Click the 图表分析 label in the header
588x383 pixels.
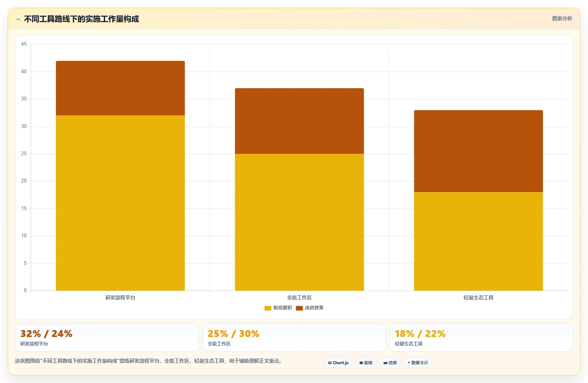tap(562, 18)
